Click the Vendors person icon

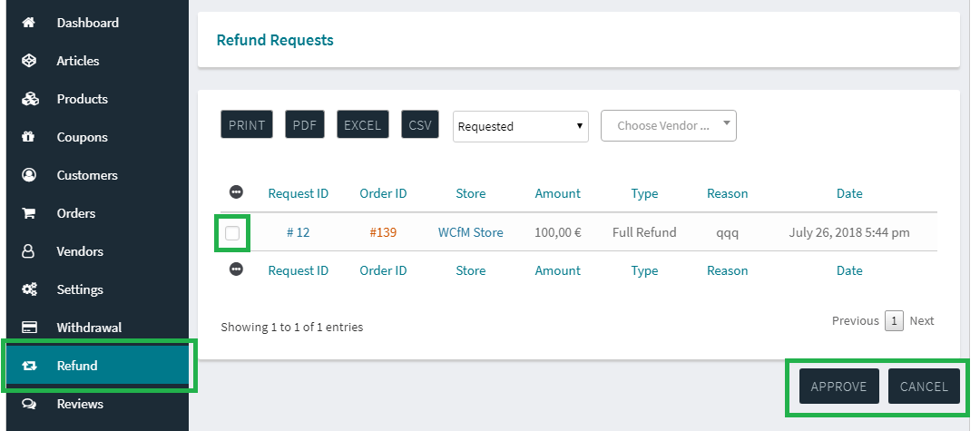[x=28, y=251]
